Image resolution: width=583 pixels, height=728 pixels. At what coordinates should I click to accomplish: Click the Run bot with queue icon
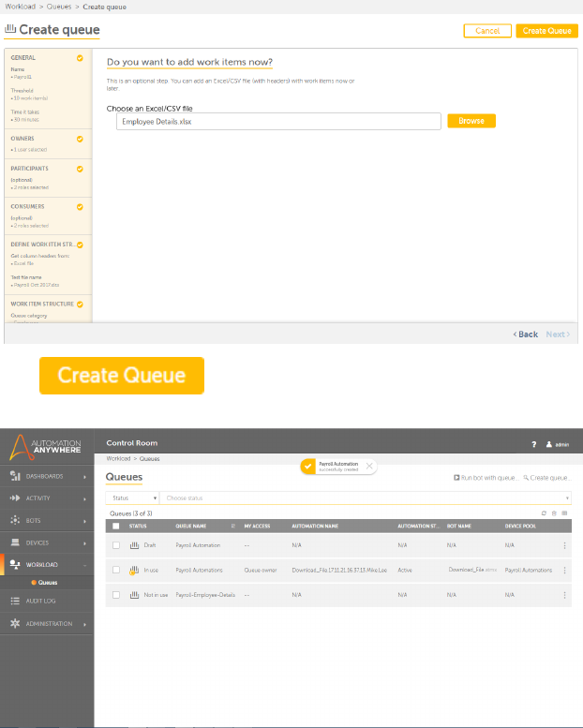(x=456, y=477)
